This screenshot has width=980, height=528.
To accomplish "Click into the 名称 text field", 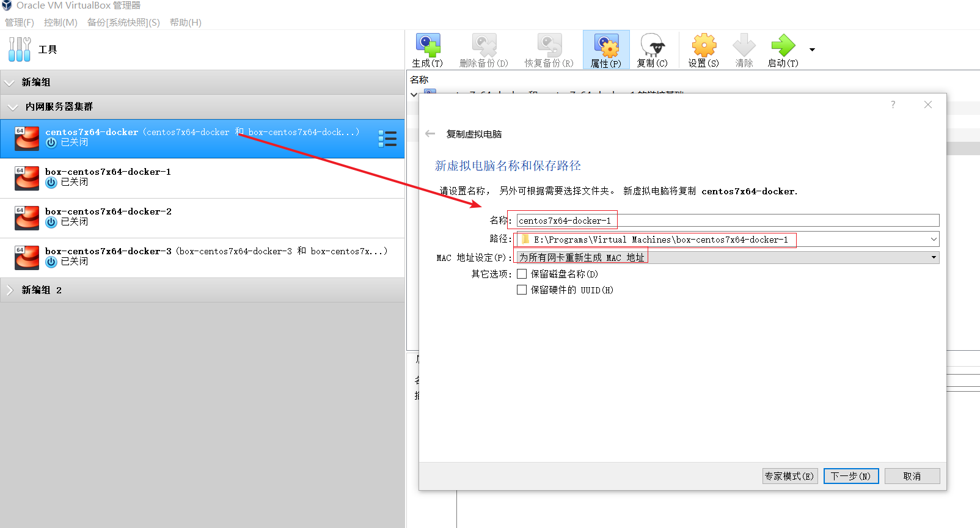I will coord(728,221).
